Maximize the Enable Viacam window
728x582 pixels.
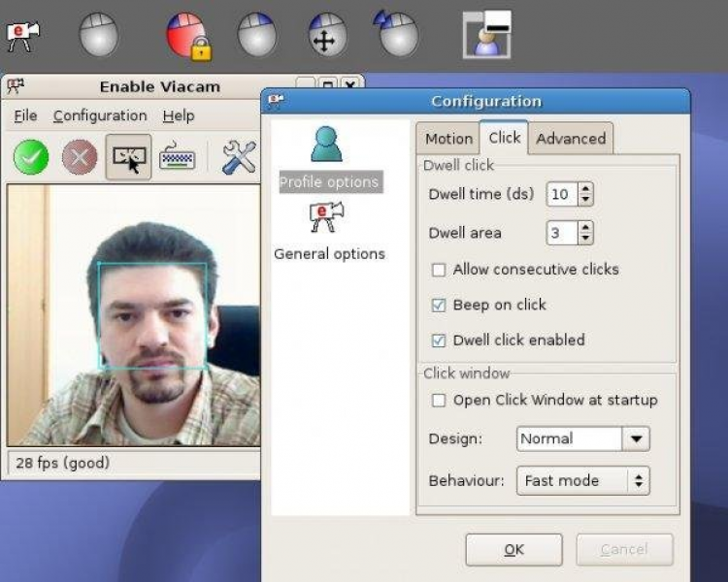coord(328,84)
